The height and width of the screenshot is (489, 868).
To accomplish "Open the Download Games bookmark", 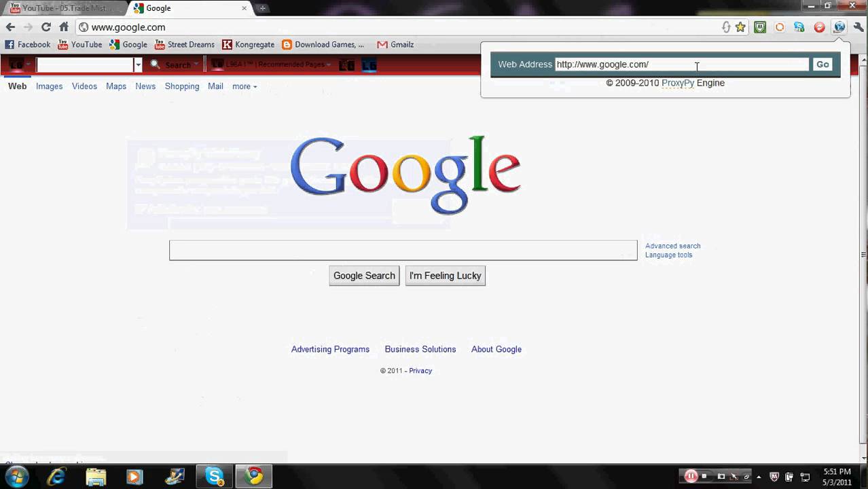I will (x=323, y=44).
